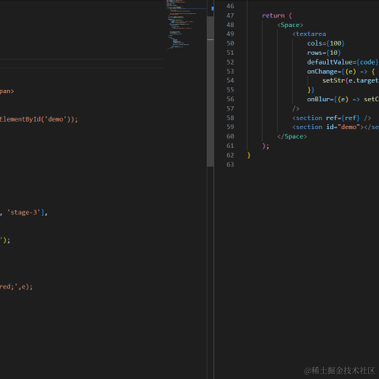Place cursor on 'return (' at line 47
The width and height of the screenshot is (379, 379).
pos(277,16)
